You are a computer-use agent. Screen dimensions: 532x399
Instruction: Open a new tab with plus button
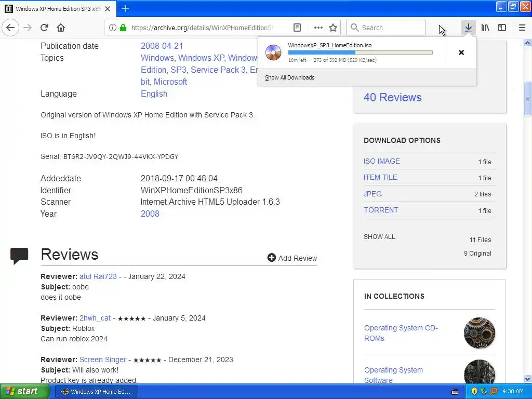(125, 8)
